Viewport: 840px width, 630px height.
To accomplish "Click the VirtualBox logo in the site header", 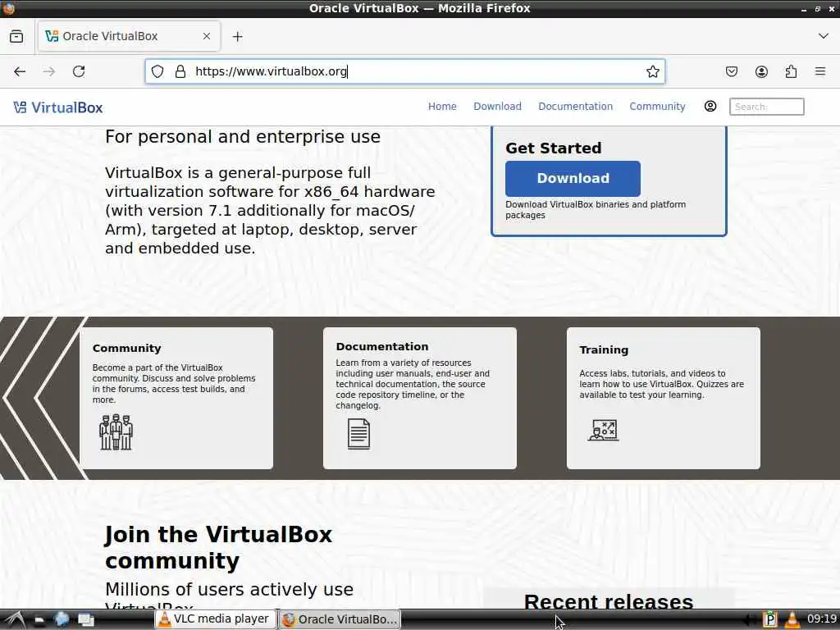I will (x=58, y=107).
